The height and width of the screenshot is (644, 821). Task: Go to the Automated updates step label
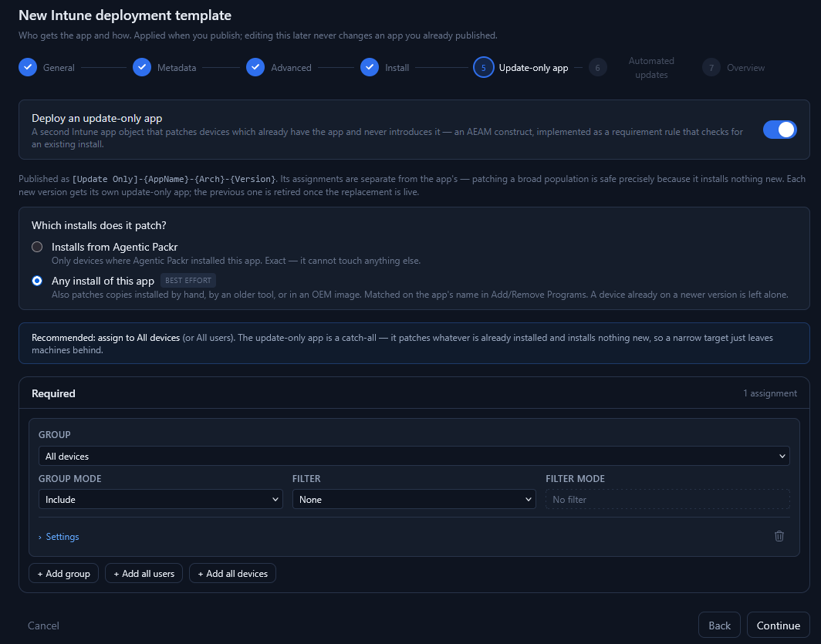[x=651, y=68]
